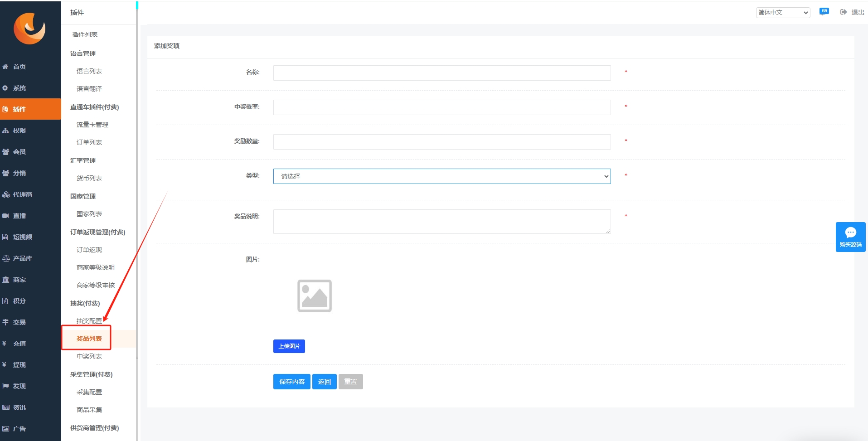The width and height of the screenshot is (868, 441).
Task: Click the users icon beside 会员
Action: tap(5, 152)
